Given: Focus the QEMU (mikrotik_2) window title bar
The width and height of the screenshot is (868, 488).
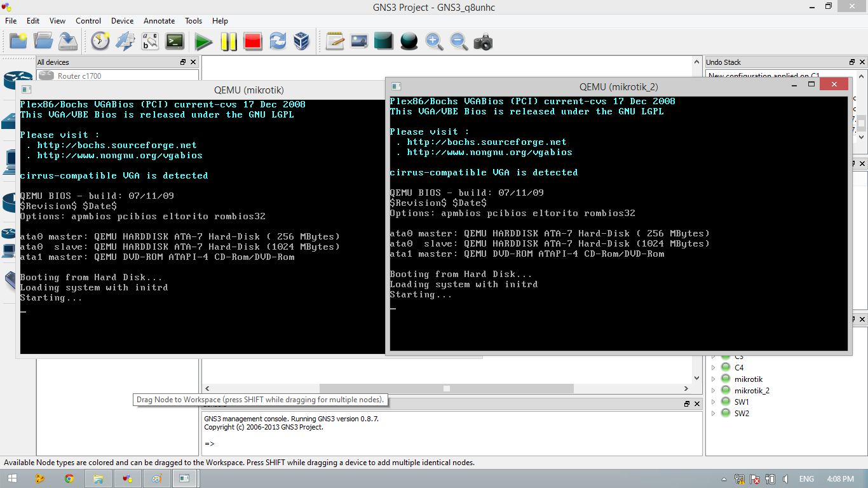Looking at the screenshot, I should [x=618, y=86].
